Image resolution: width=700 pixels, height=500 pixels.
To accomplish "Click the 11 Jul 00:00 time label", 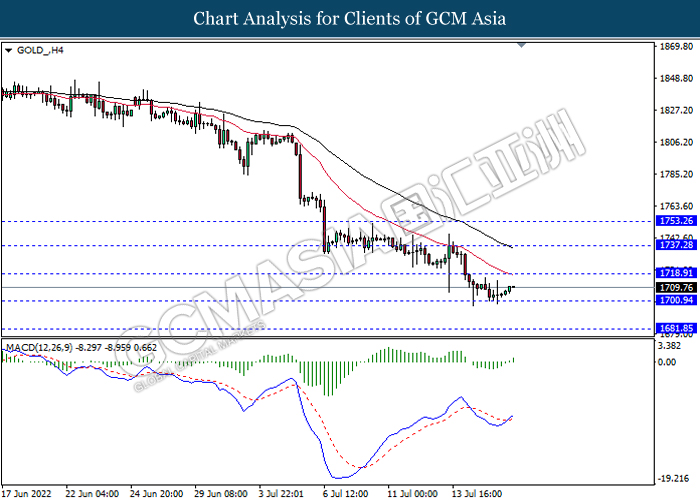I will (x=412, y=494).
